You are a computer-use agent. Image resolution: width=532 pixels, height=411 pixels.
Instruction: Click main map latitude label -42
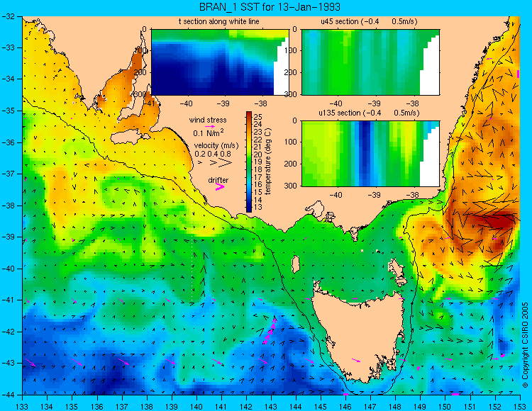point(8,332)
